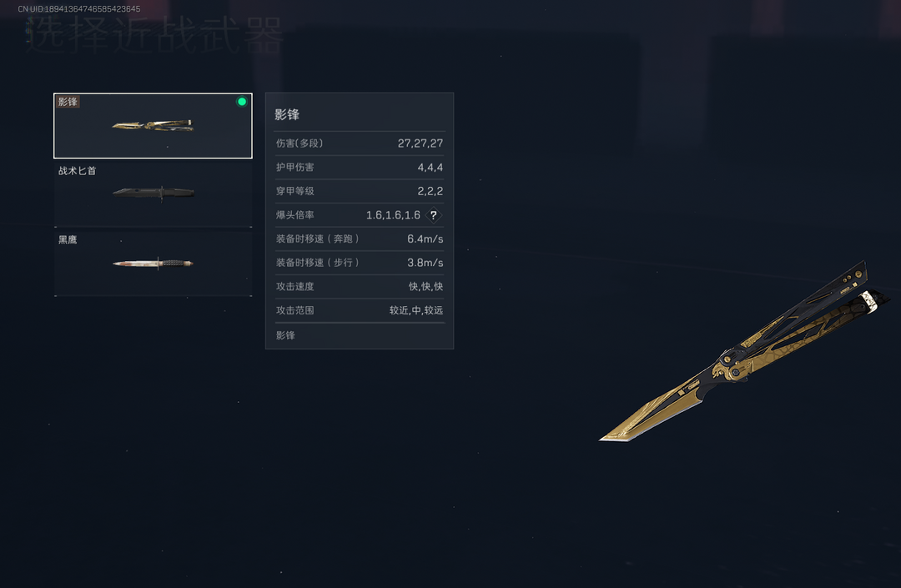Click the 黑鹰 red-handled knife image
This screenshot has height=588, width=901.
click(153, 264)
